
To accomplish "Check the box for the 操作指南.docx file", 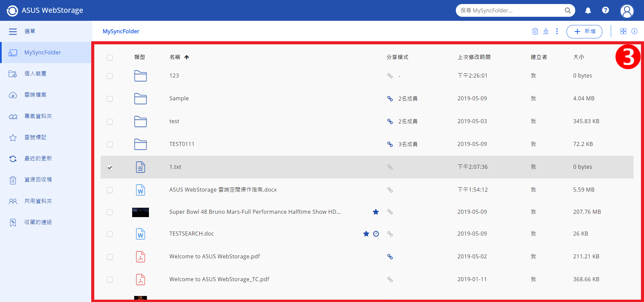I will point(110,190).
